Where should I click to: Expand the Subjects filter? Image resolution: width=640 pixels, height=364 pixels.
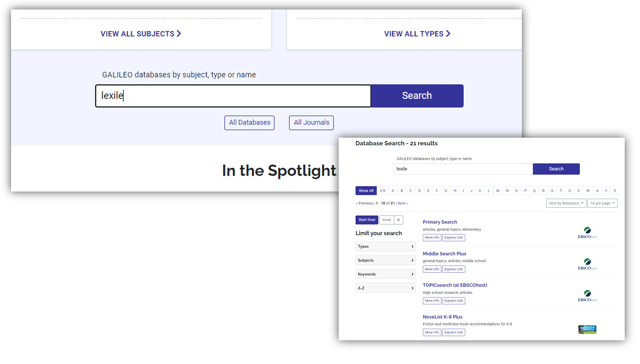coord(386,260)
